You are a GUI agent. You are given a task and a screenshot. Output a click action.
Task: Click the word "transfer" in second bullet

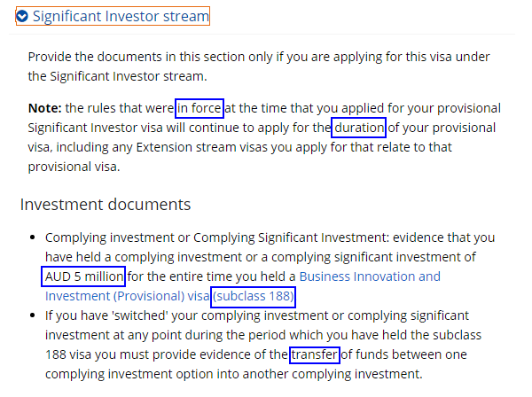(315, 354)
